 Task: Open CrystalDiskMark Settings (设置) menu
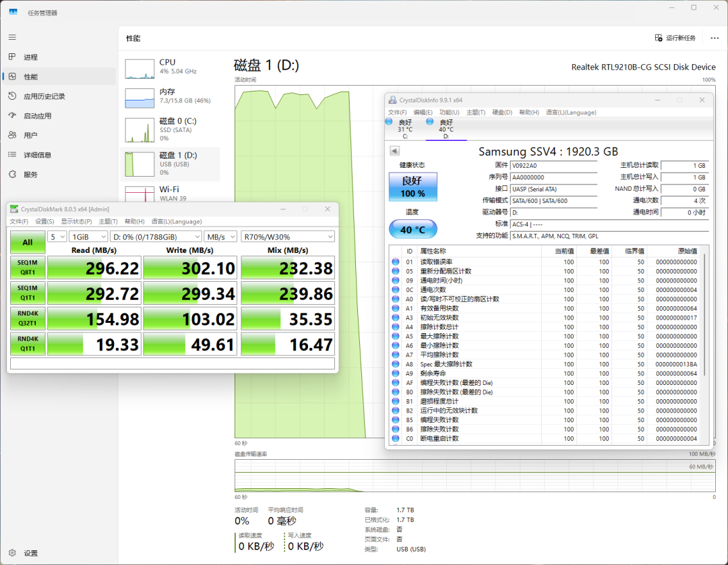[44, 221]
